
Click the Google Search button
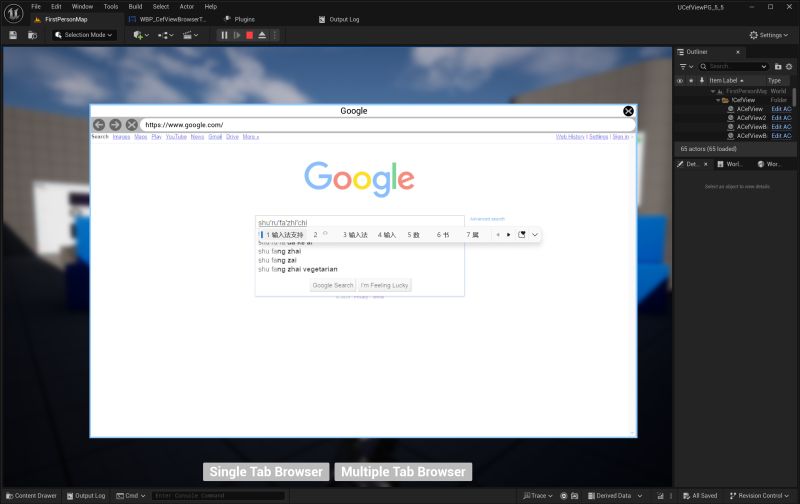[x=333, y=285]
